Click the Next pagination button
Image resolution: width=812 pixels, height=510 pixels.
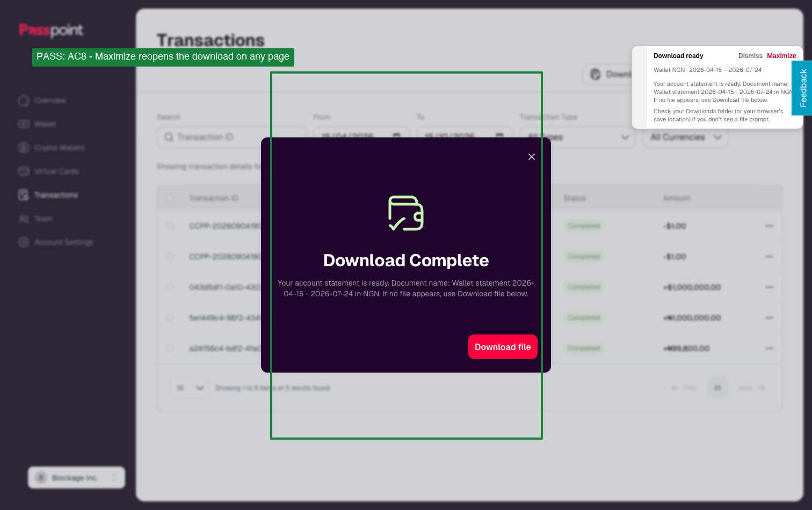[751, 388]
